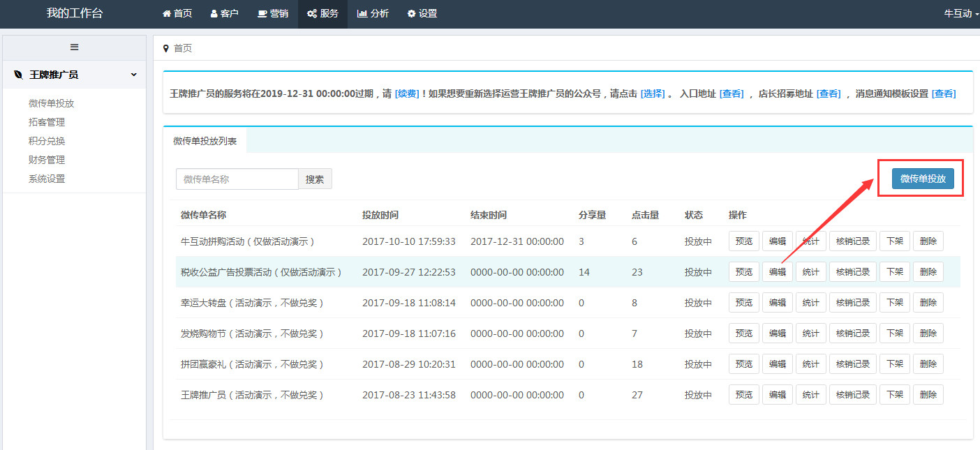Select 积分兑换 in the sidebar
Image resolution: width=980 pixels, height=450 pixels.
point(47,141)
